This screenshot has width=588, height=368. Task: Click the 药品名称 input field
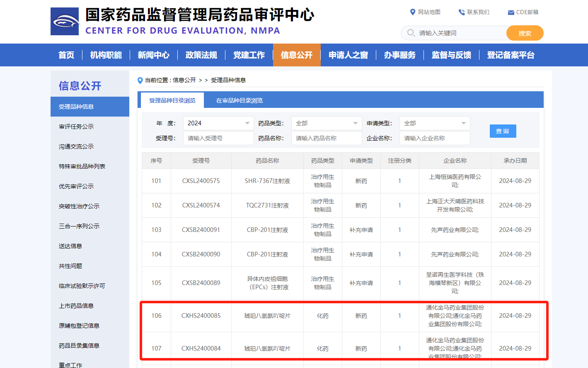[x=327, y=138]
